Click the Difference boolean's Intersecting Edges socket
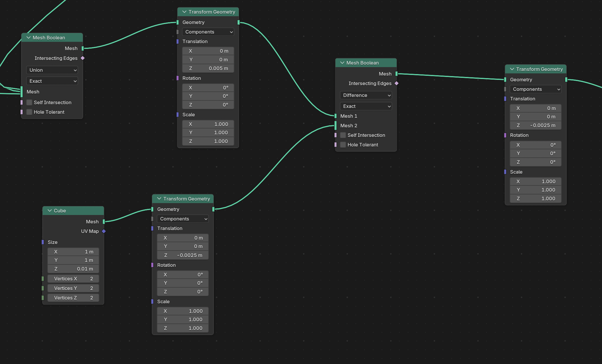 click(397, 83)
